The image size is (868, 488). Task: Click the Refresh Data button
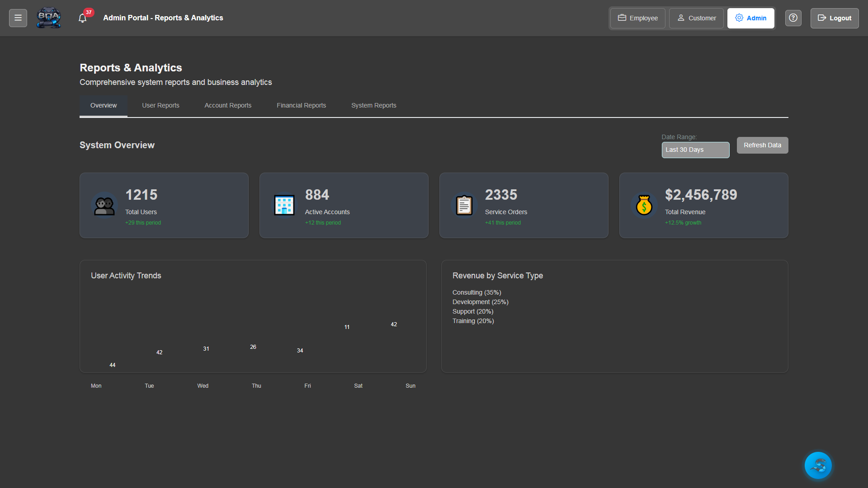click(x=762, y=145)
